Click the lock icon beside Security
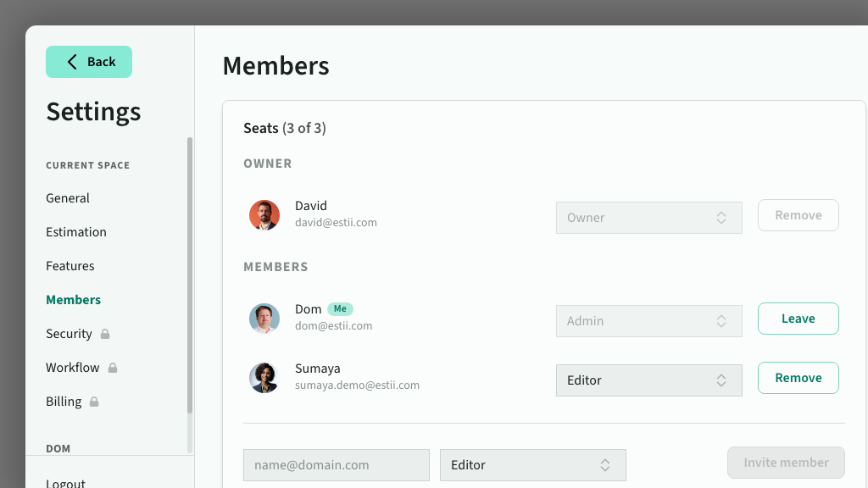 (x=105, y=334)
